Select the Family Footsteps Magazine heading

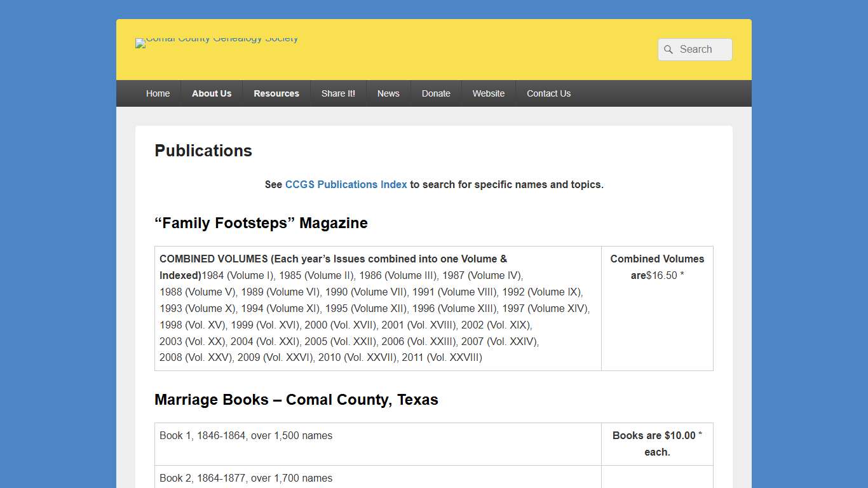pos(261,223)
